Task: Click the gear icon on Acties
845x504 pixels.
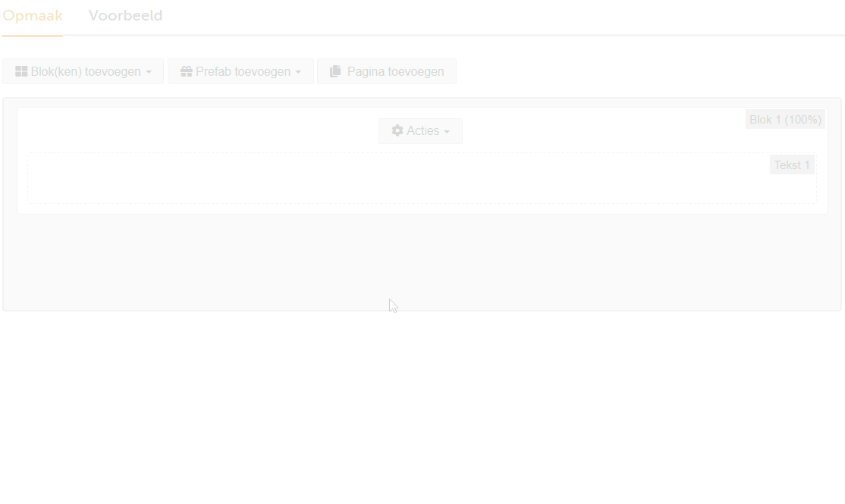Action: point(397,130)
